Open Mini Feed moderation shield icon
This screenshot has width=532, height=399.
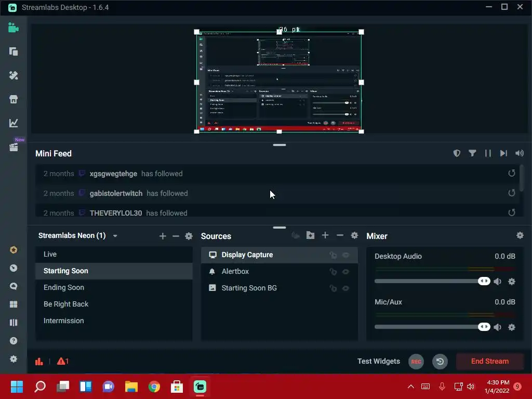pos(457,153)
